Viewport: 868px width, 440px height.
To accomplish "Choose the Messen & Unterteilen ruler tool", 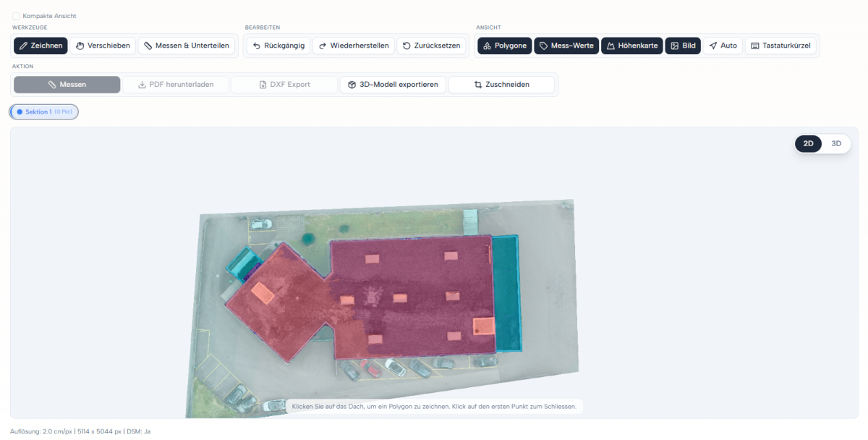I will pyautogui.click(x=186, y=46).
